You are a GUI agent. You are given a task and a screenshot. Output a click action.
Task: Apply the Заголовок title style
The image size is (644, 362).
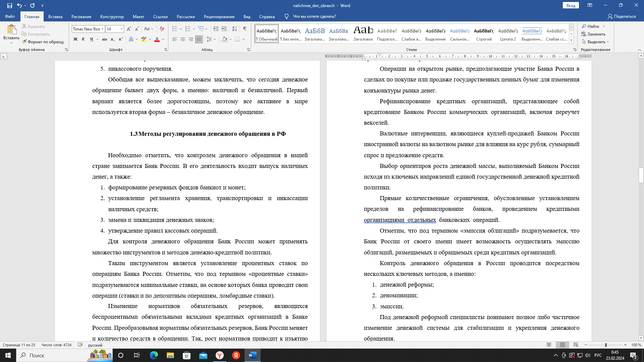[363, 34]
